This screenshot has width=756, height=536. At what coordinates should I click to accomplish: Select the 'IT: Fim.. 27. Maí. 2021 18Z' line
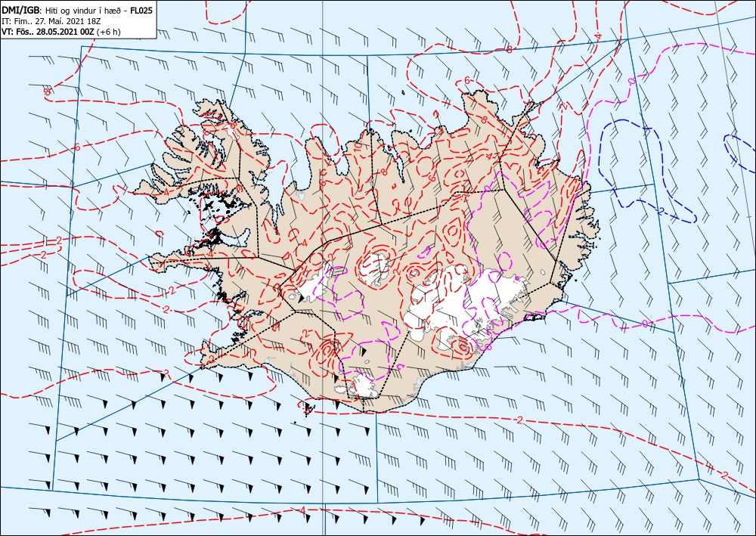click(x=51, y=21)
